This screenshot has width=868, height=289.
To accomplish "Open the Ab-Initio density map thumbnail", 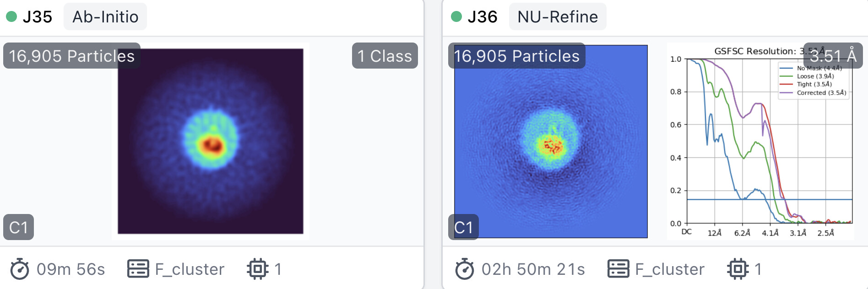I will click(211, 141).
